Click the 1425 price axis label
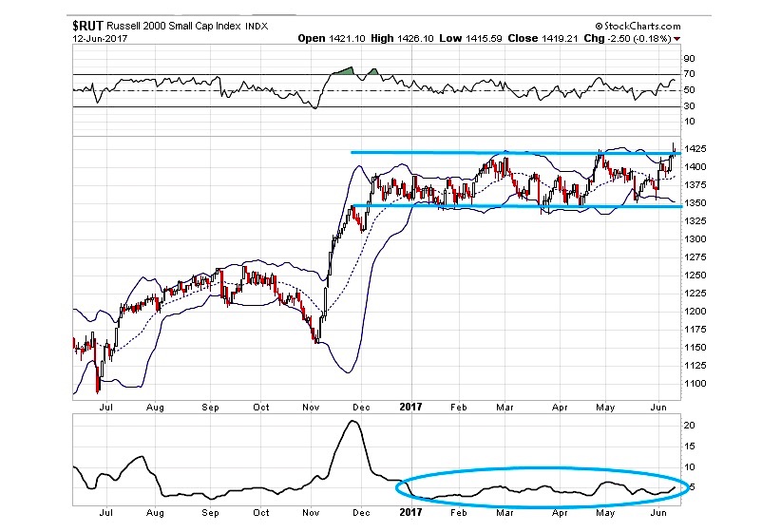The width and height of the screenshot is (781, 532). pos(695,148)
